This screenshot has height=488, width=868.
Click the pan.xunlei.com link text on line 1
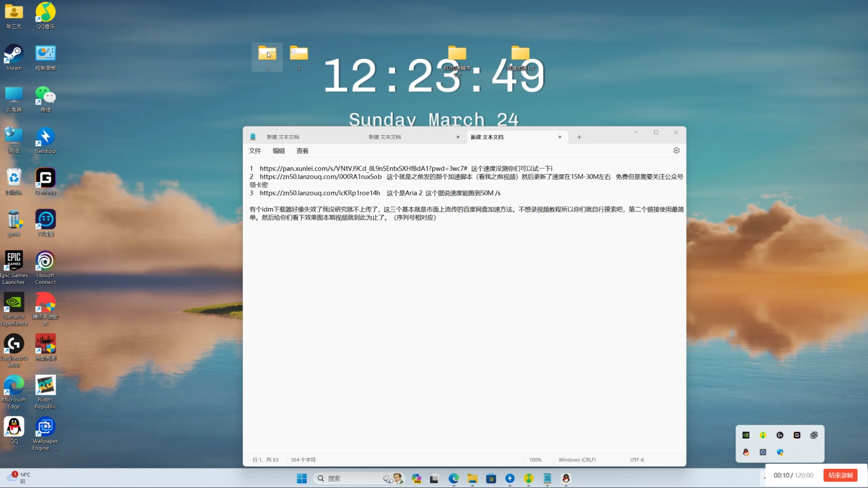[363, 168]
